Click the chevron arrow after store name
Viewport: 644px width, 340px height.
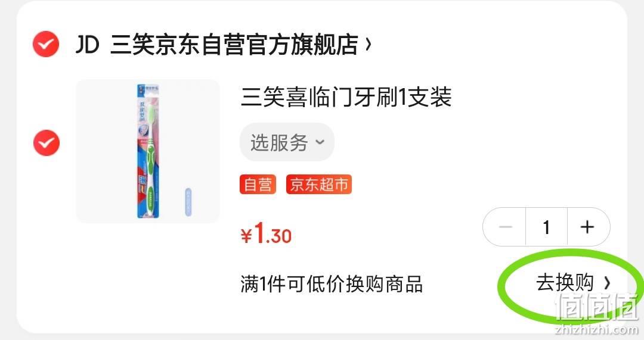pos(369,43)
